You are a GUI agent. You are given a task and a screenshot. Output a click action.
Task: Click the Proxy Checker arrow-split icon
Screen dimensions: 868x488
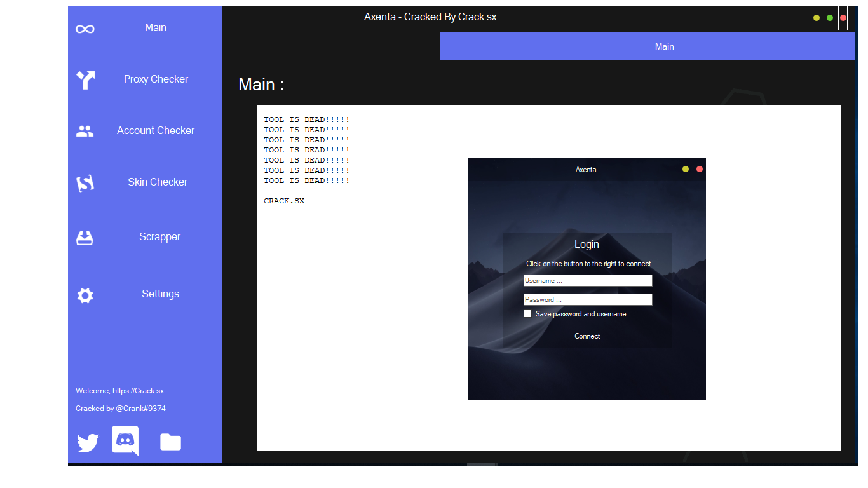click(x=85, y=80)
